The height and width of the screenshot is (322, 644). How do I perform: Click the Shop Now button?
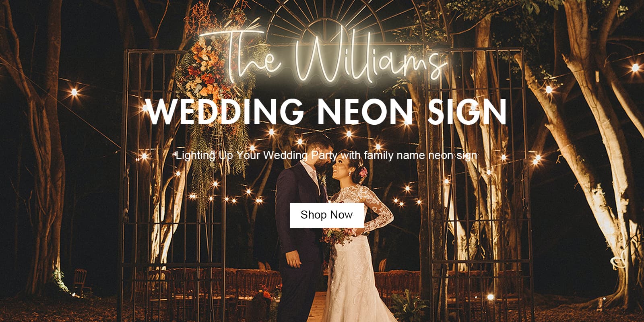327,215
